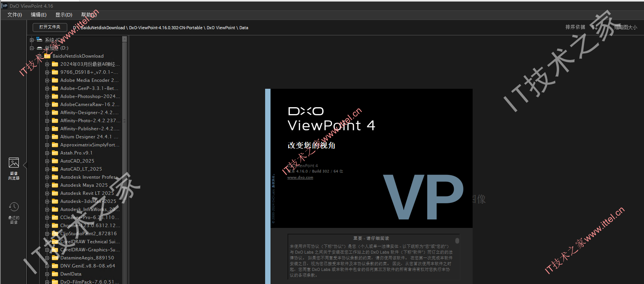Select DatamineAegis_889150 folder
The height and width of the screenshot is (284, 644).
87,258
